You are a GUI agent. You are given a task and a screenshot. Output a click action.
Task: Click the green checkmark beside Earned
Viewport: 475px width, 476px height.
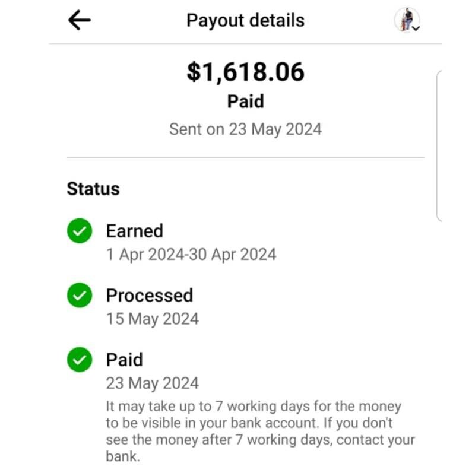tap(79, 233)
